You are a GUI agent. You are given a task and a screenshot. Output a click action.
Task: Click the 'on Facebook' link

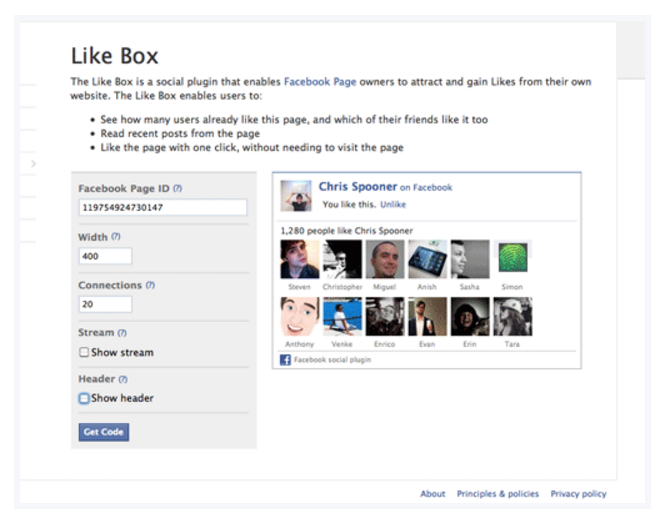(426, 187)
